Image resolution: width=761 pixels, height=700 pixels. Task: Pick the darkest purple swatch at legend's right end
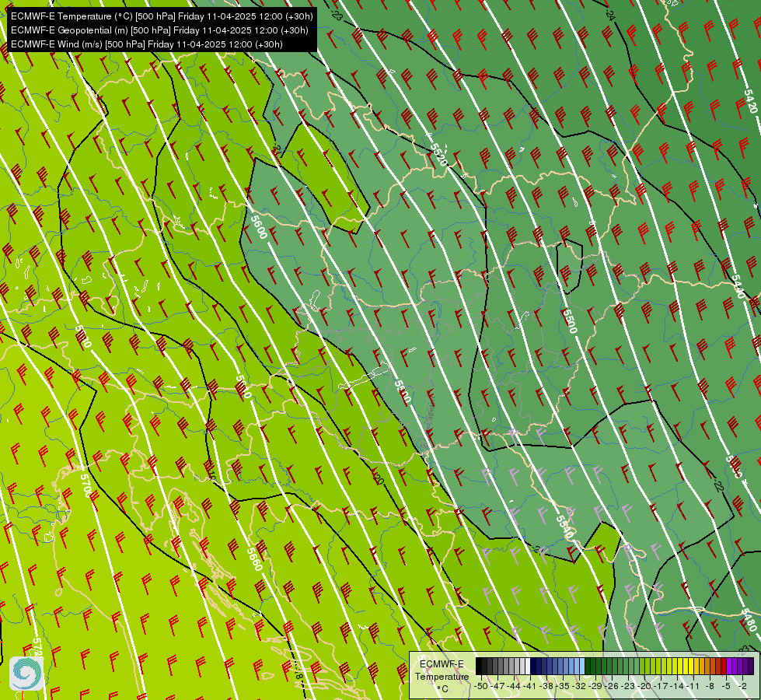pos(751,666)
